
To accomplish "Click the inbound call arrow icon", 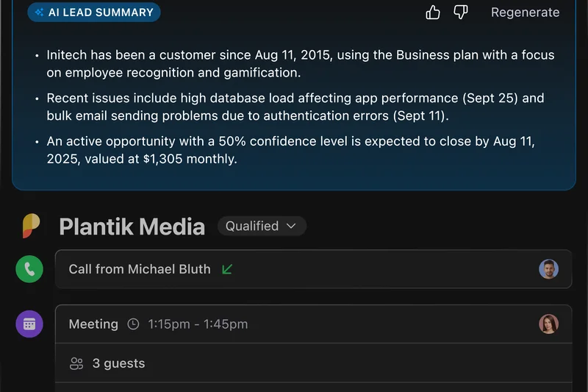I will pyautogui.click(x=227, y=269).
